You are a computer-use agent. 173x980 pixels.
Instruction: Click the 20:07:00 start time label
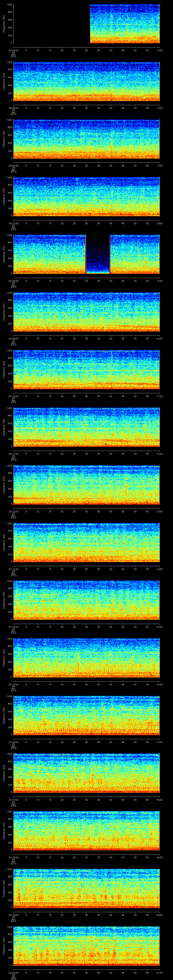[13, 223]
